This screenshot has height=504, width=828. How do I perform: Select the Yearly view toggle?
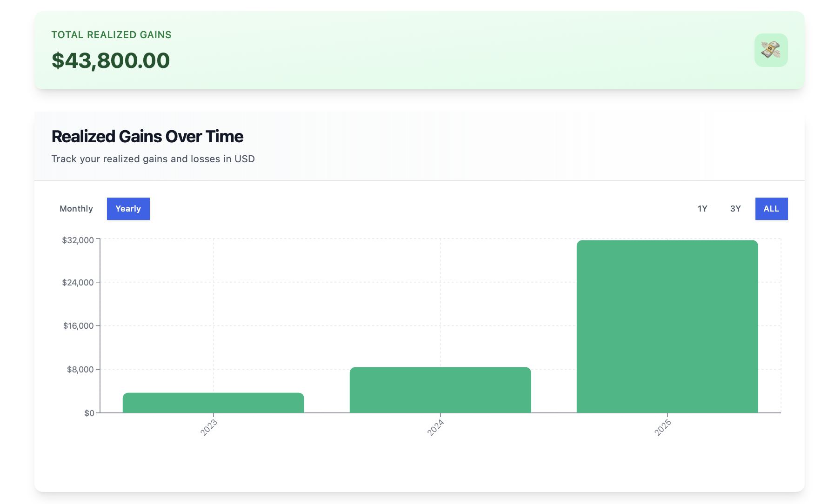(128, 209)
